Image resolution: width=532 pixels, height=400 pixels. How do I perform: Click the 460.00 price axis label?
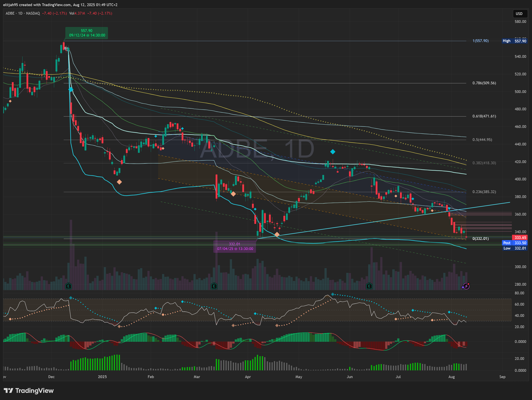tap(520, 127)
